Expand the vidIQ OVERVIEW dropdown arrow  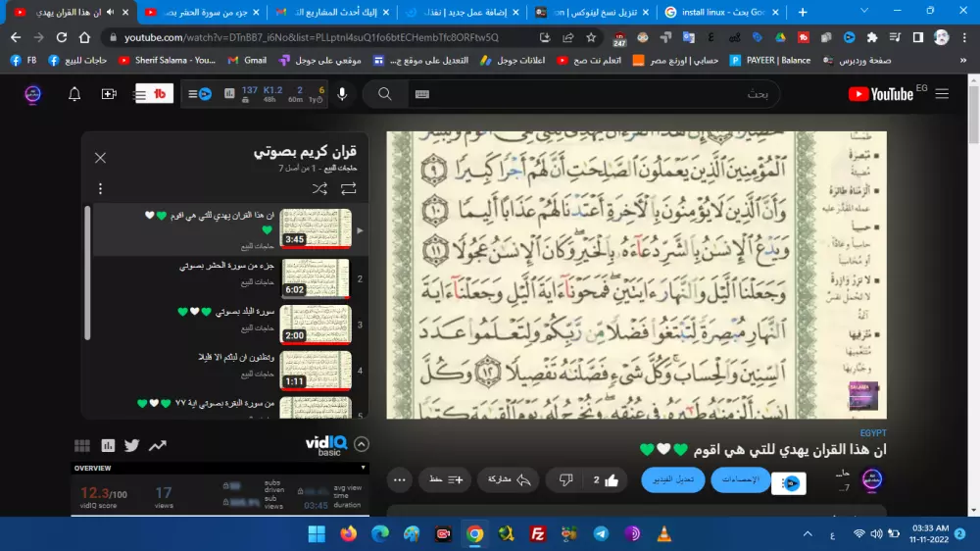363,468
